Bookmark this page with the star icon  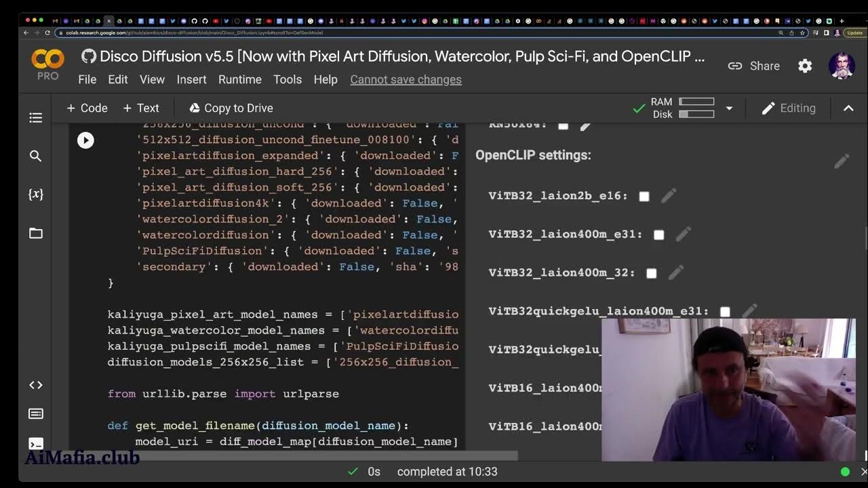coord(804,33)
